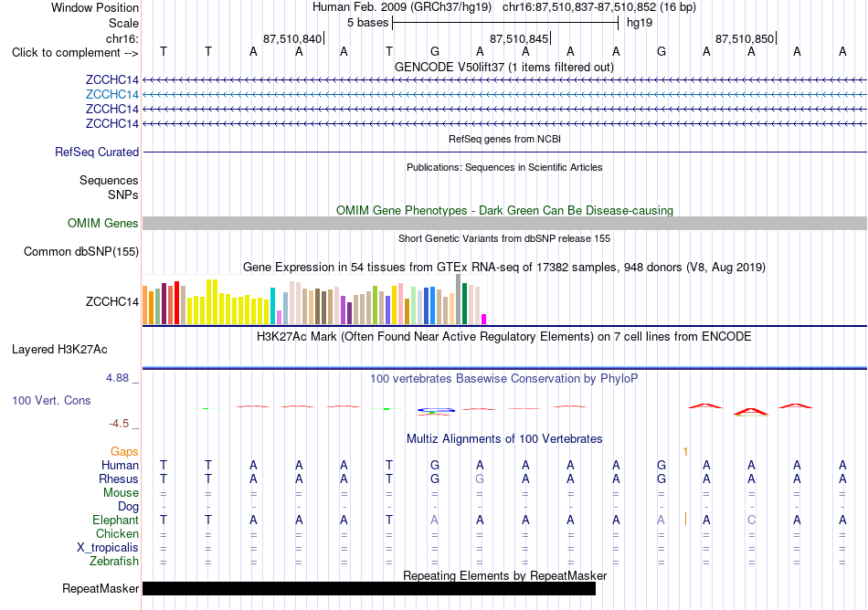Image resolution: width=868 pixels, height=610 pixels.
Task: Select the Elephant species label
Action: tap(115, 520)
